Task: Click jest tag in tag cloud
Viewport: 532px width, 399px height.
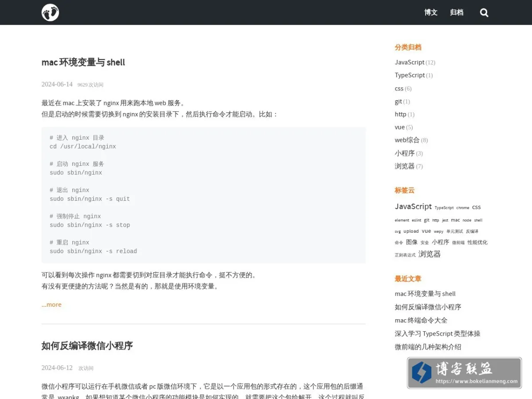Action: [445, 220]
